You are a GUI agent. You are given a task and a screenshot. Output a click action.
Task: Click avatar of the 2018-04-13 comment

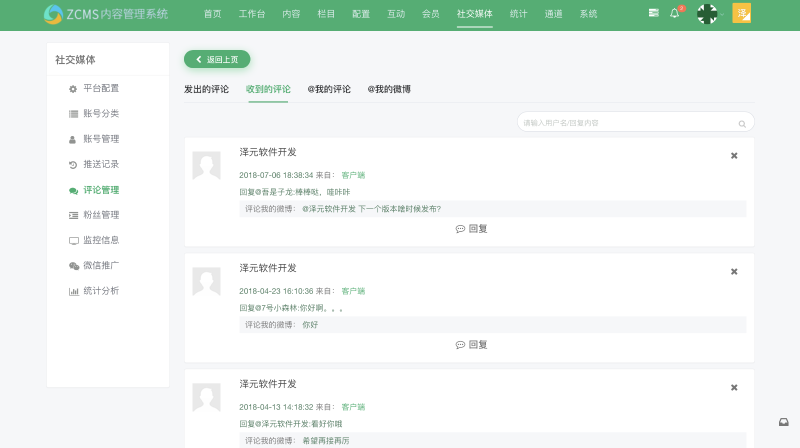(206, 397)
